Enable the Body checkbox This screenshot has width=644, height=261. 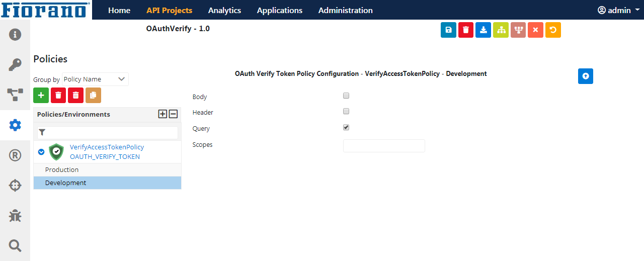click(346, 96)
